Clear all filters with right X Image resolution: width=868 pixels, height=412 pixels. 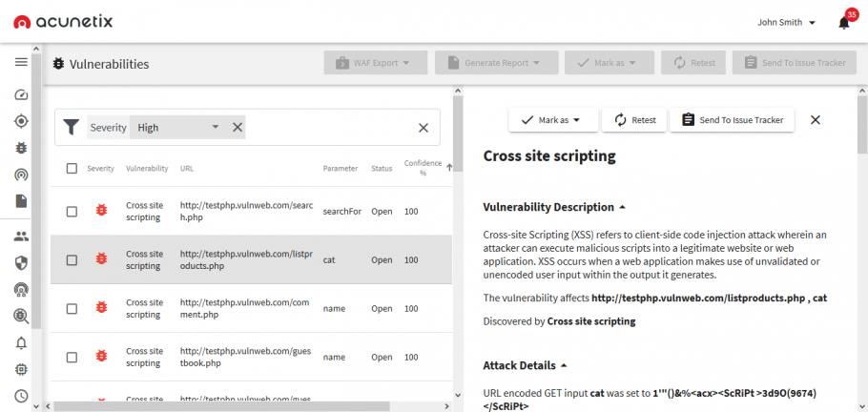[424, 128]
